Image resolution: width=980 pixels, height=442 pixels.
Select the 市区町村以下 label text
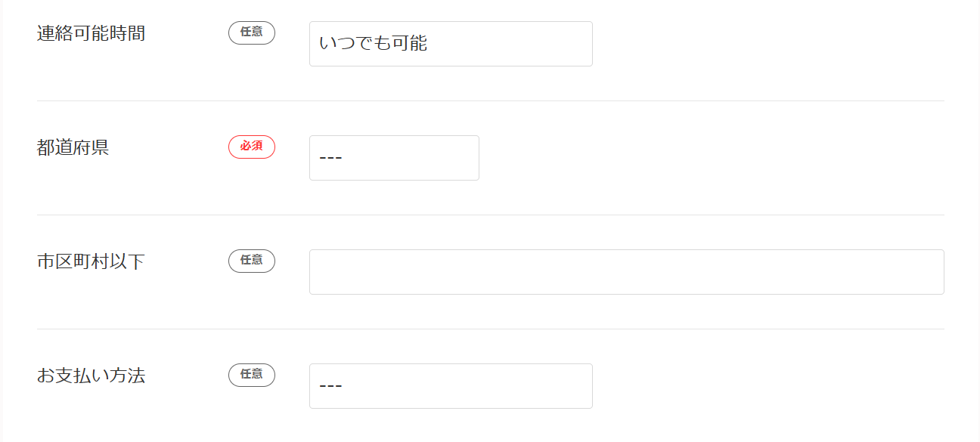coord(91,261)
